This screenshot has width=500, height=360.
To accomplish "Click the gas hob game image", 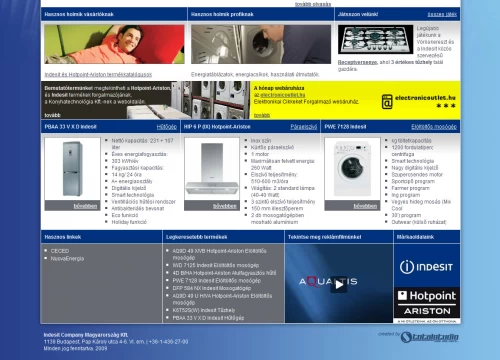I will (376, 39).
